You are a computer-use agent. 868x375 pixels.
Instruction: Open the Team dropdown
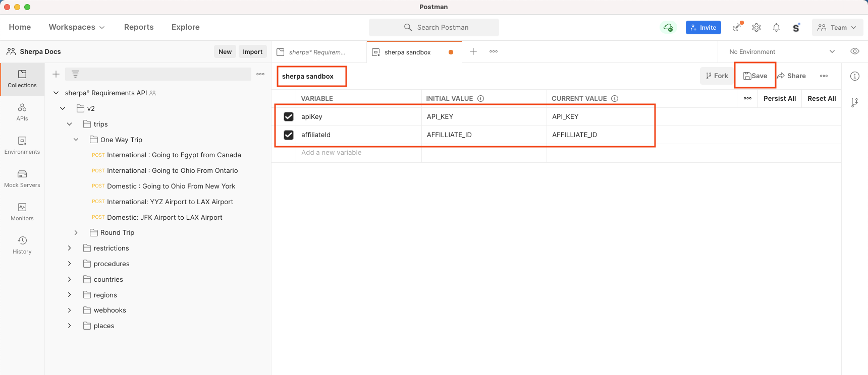(837, 28)
